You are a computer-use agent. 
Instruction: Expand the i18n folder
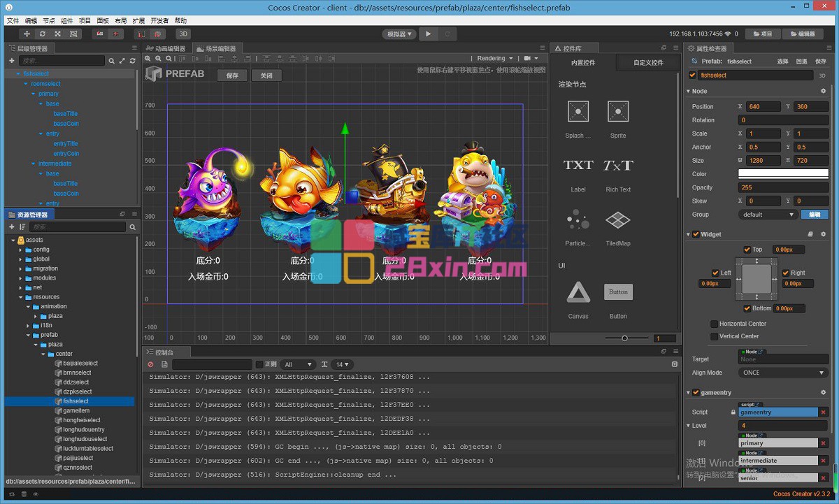[x=27, y=326]
